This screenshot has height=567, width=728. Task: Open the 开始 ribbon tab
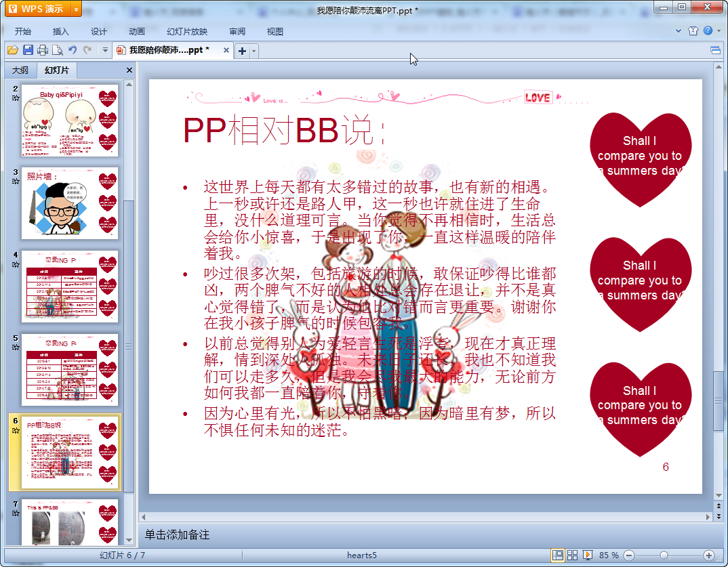(23, 32)
